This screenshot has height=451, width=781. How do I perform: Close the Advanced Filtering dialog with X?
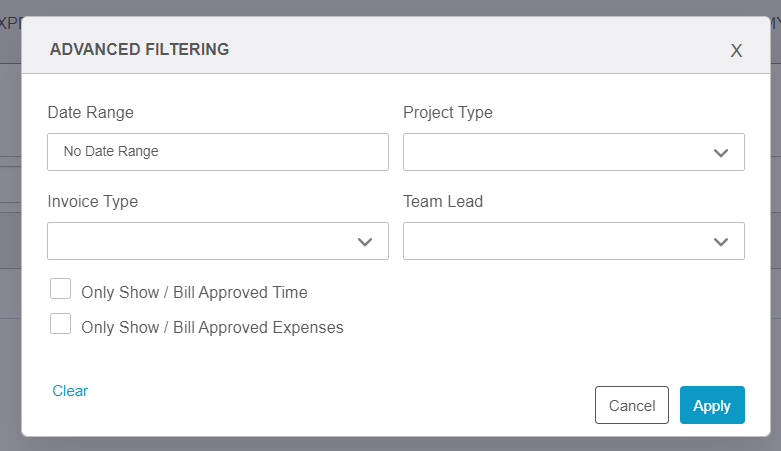point(736,50)
